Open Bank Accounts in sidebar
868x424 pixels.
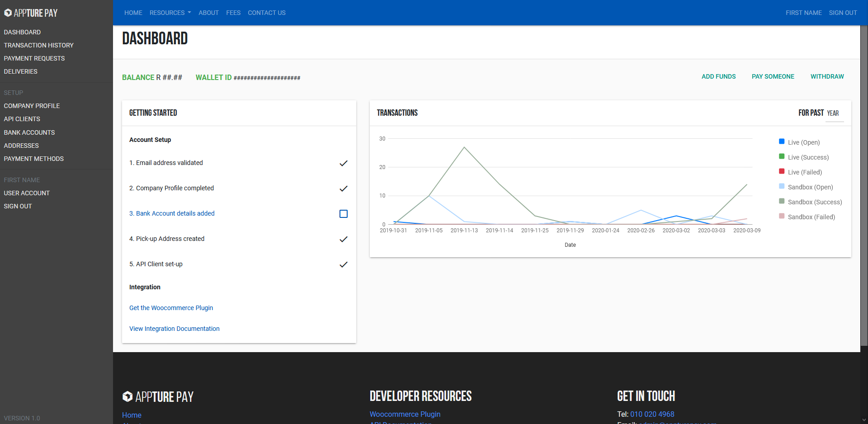tap(29, 132)
